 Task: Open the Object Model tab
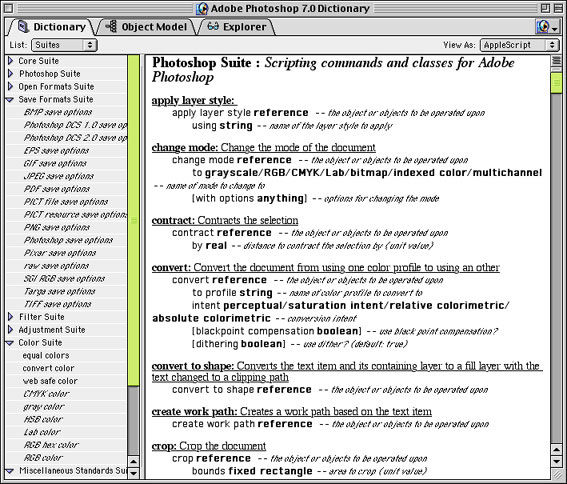[147, 27]
